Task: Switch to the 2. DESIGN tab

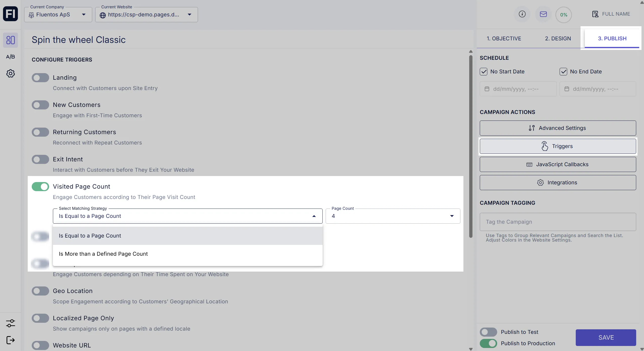Action: [558, 39]
